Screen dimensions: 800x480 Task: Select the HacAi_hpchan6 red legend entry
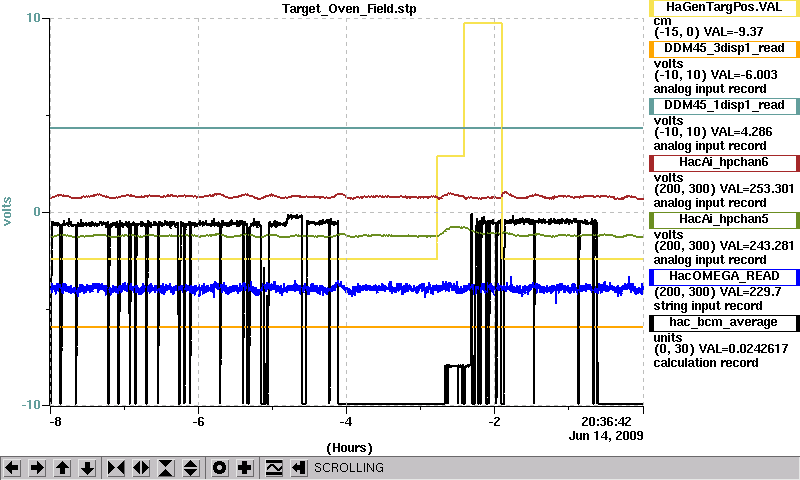point(724,163)
